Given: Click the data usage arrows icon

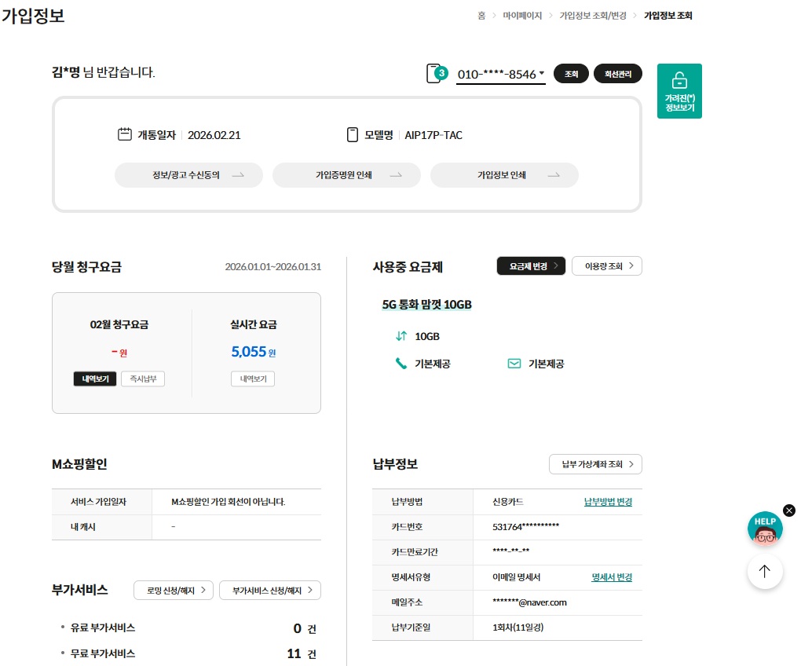Looking at the screenshot, I should (x=401, y=336).
